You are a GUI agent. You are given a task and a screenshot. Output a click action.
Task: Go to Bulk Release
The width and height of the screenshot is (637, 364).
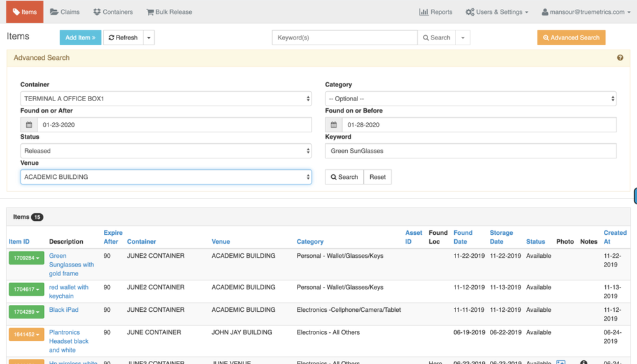tap(169, 12)
